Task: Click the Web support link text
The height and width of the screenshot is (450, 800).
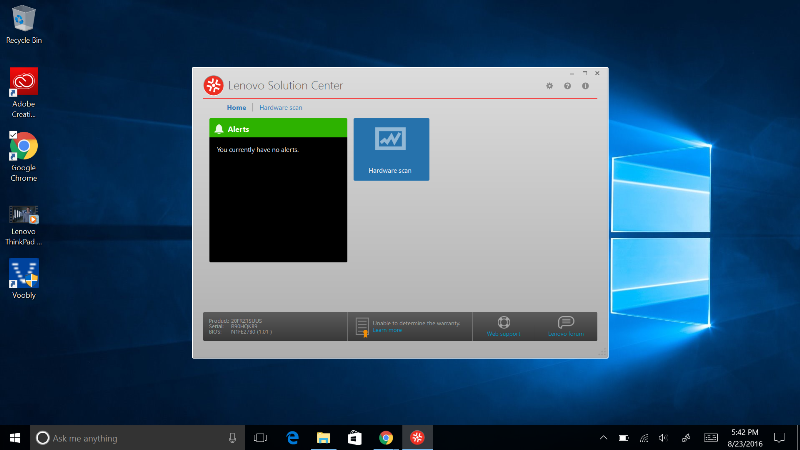Action: click(503, 334)
